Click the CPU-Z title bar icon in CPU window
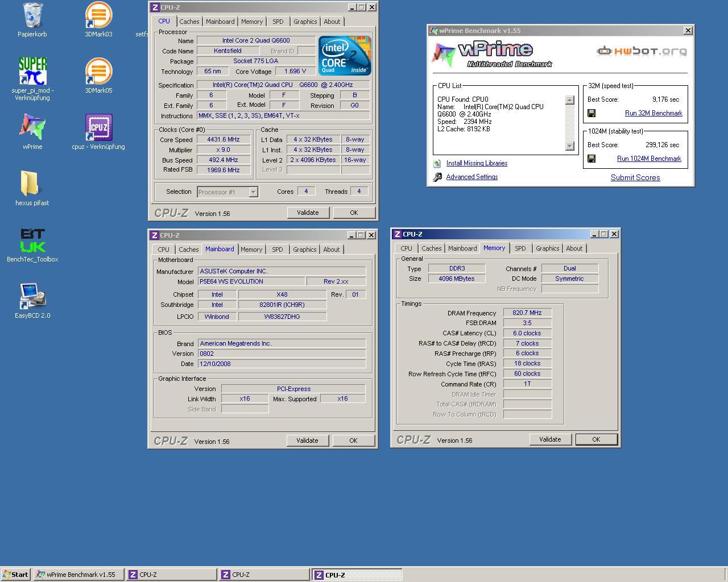The image size is (728, 582). pos(155,7)
